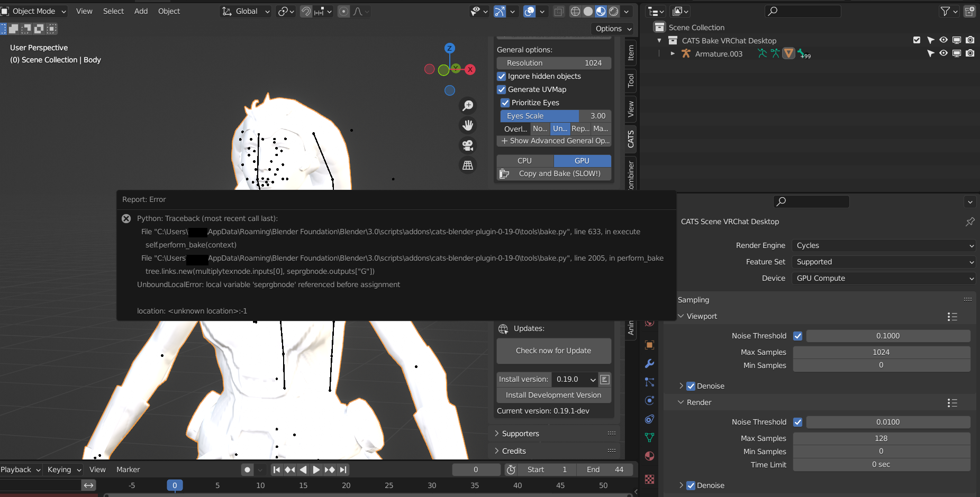Image resolution: width=980 pixels, height=497 pixels.
Task: Open the Render Engine Cycles dropdown
Action: pos(884,245)
